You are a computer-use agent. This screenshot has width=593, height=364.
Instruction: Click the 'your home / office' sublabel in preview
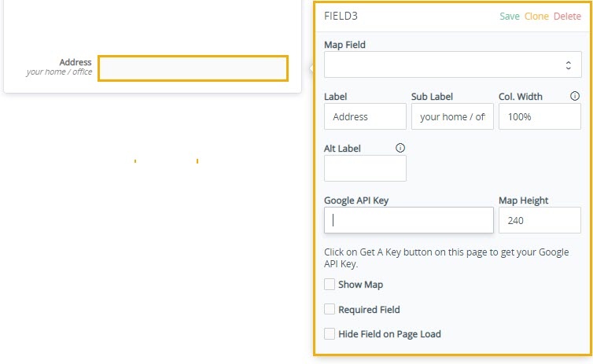pyautogui.click(x=59, y=72)
